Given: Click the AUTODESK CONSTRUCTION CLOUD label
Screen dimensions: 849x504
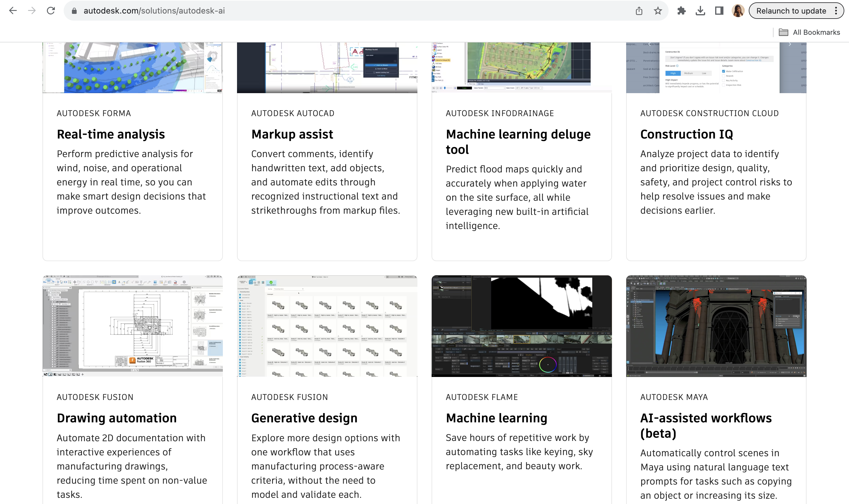Looking at the screenshot, I should 710,113.
